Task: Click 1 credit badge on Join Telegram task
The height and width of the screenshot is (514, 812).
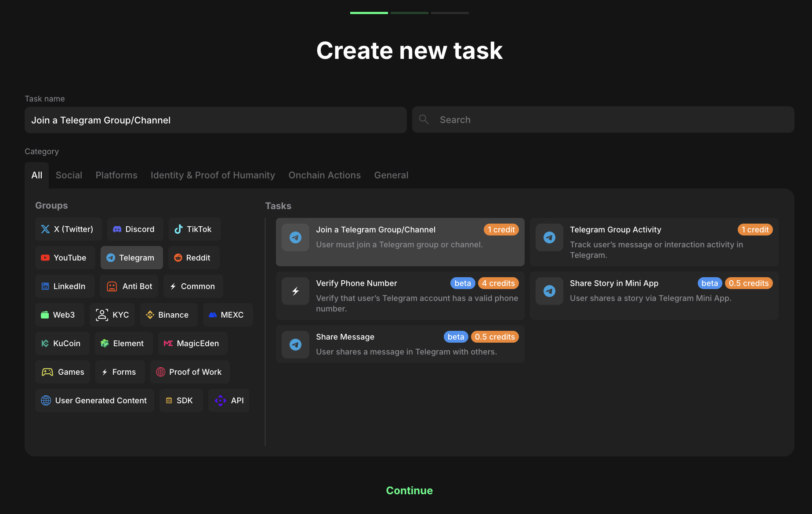Action: point(501,230)
